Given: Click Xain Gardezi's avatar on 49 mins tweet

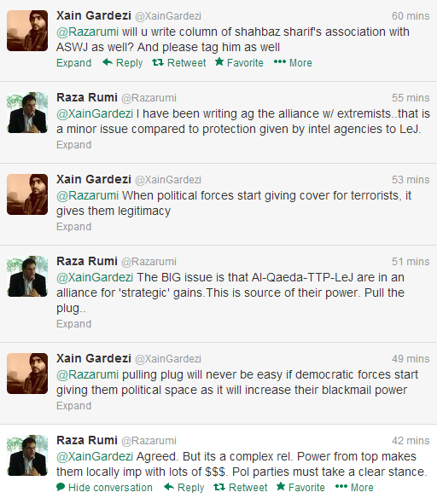Looking at the screenshot, I should click(27, 374).
